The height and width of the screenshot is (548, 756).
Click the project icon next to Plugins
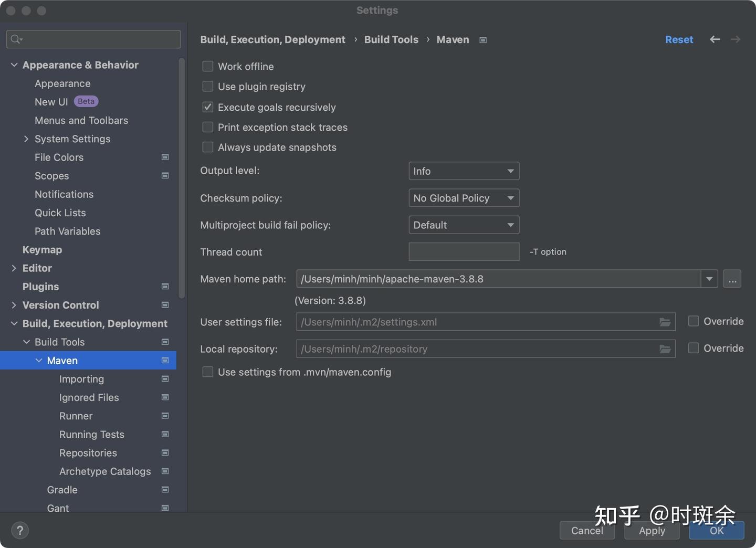click(x=165, y=286)
